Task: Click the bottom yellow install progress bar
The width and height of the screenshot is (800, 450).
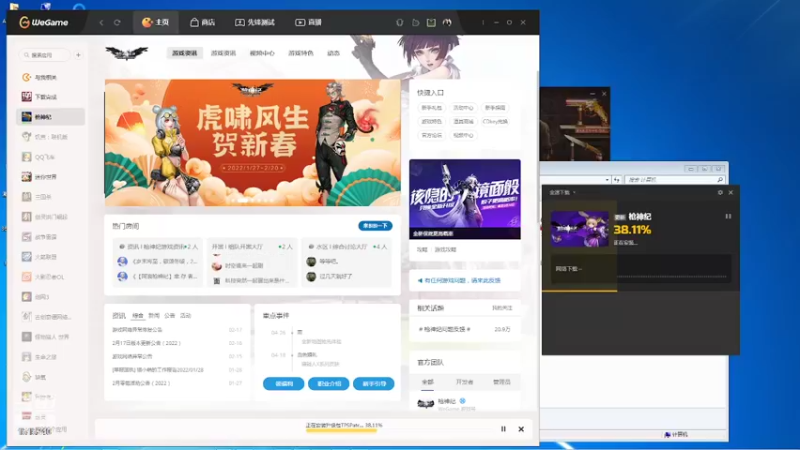Action: (341, 431)
